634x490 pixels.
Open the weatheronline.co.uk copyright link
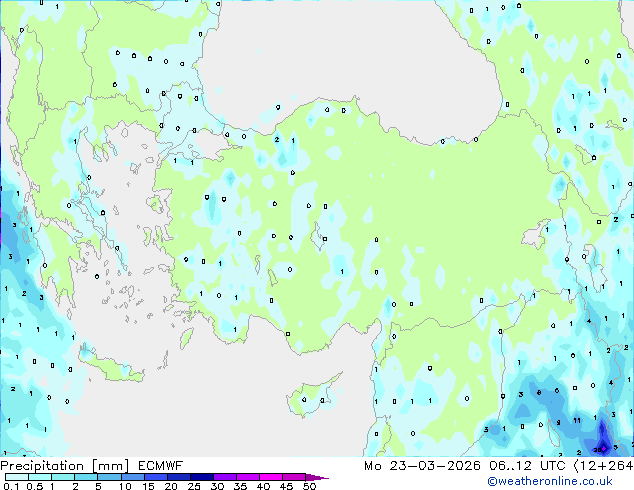(x=550, y=481)
